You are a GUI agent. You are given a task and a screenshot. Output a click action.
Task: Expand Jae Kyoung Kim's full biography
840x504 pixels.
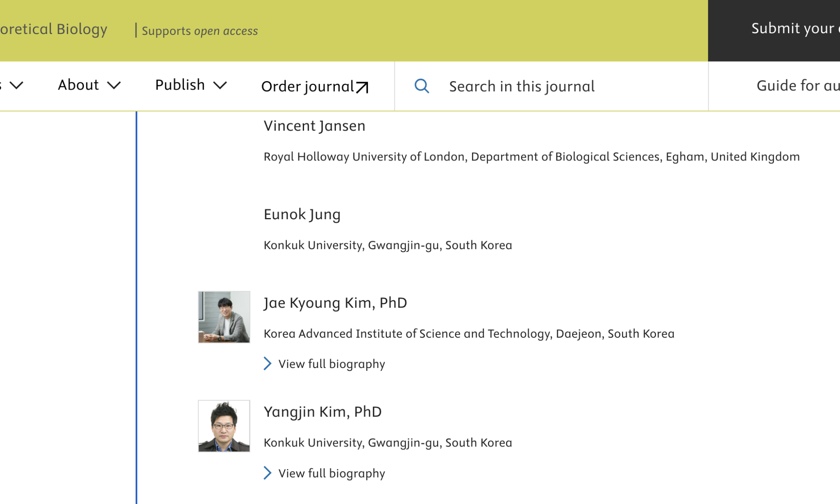tap(331, 364)
